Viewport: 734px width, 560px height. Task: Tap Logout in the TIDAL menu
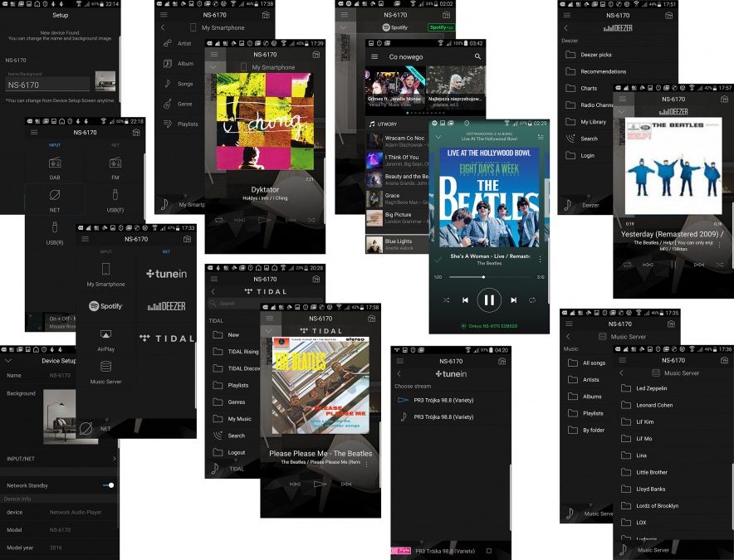coord(237,452)
